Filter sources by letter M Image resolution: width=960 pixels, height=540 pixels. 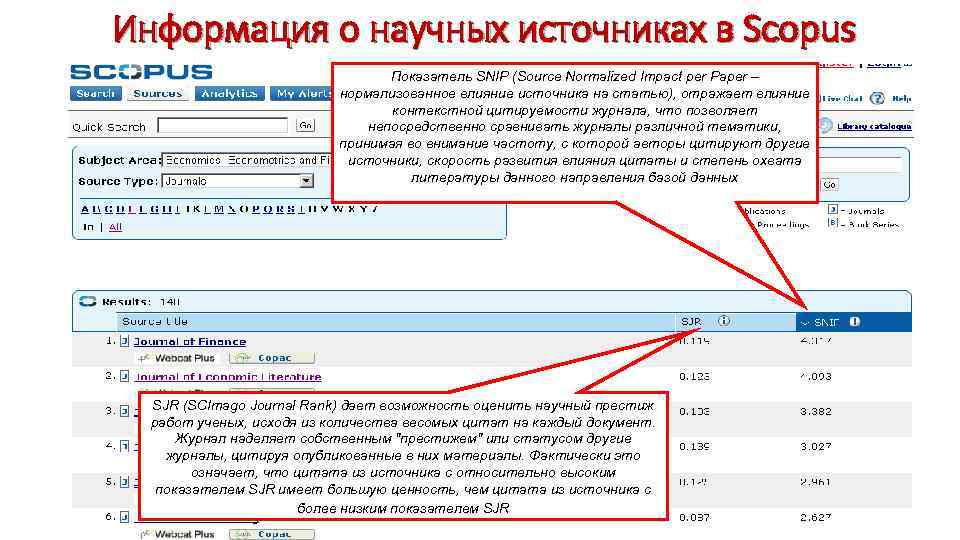219,209
